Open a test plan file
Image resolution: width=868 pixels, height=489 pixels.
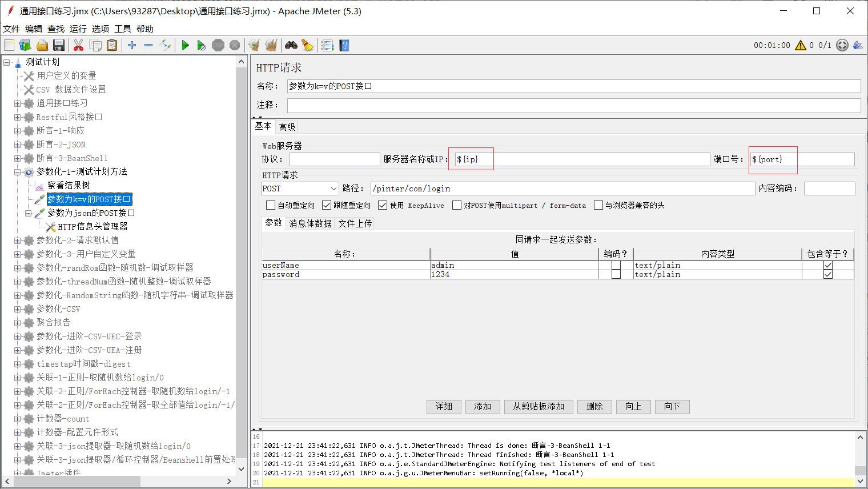coord(42,45)
